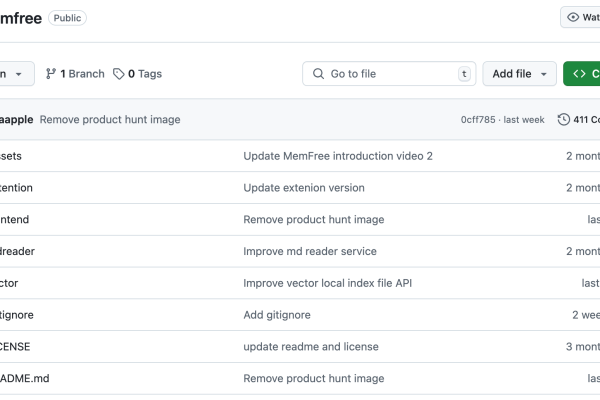This screenshot has width=600, height=400.
Task: Open commit hash 0cff785 link
Action: point(478,120)
